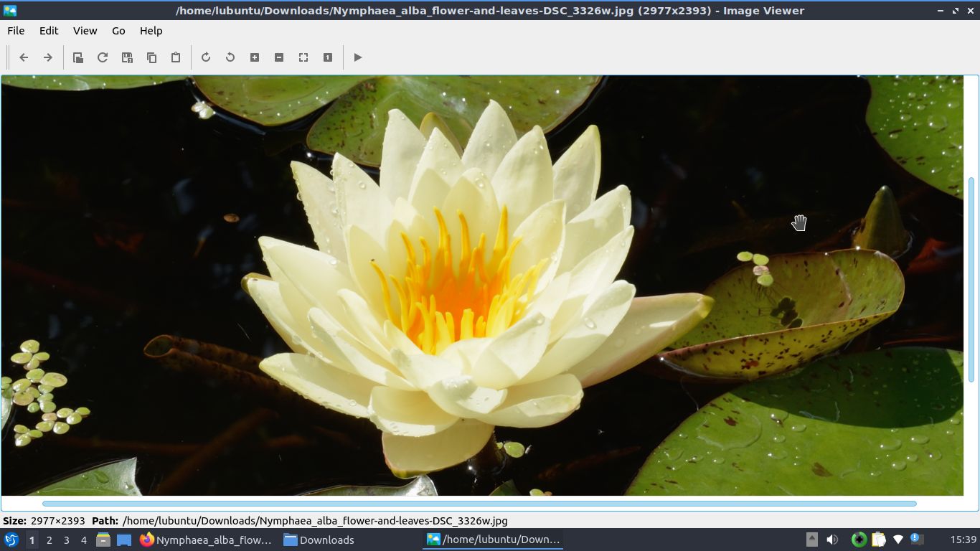Switch to virtual desktop 1
The image size is (980, 551).
tap(32, 540)
